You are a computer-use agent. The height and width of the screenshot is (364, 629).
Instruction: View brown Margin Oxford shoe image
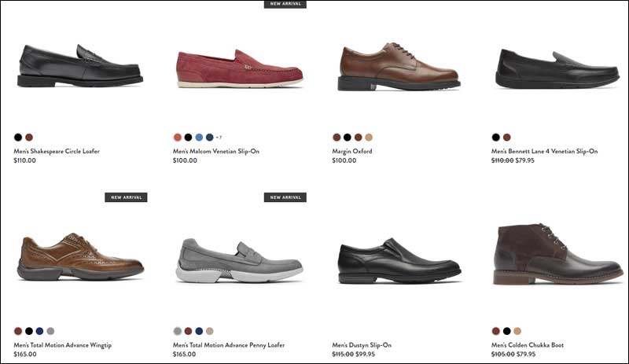click(x=399, y=66)
